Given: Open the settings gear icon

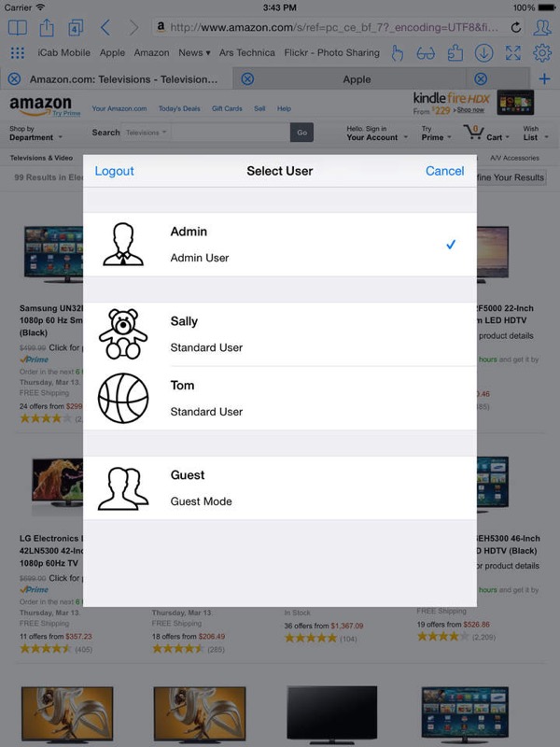Looking at the screenshot, I should (x=542, y=53).
